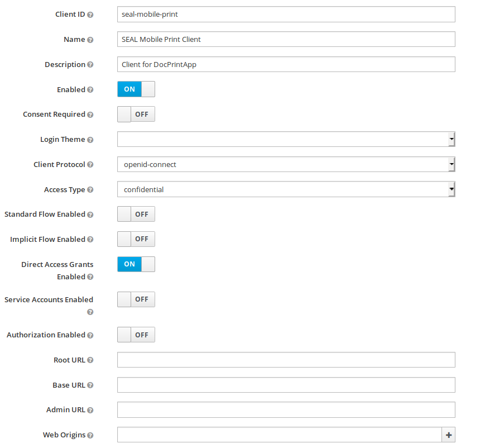Screen dimensions: 480x448
Task: Click into the Name field
Action: tap(286, 39)
